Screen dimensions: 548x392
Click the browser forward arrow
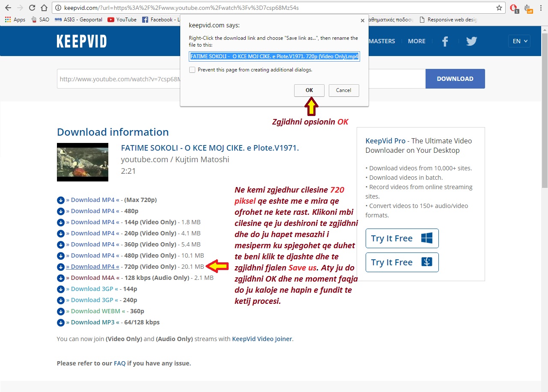click(x=20, y=8)
